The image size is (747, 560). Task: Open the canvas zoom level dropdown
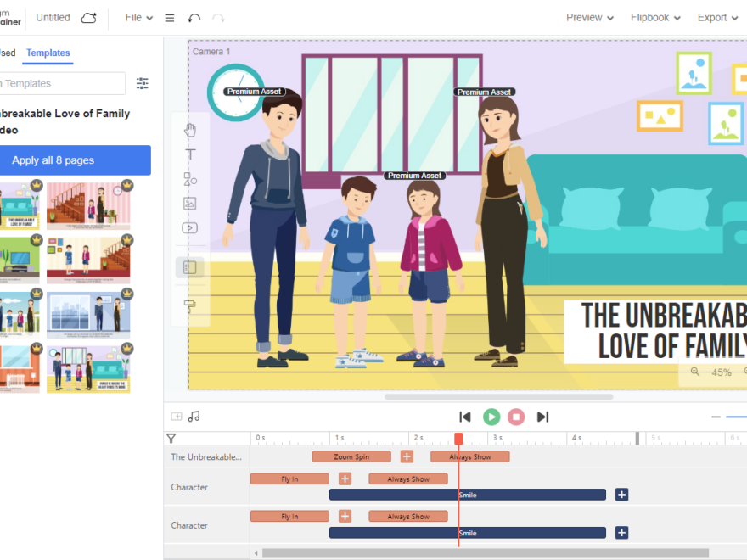(720, 372)
